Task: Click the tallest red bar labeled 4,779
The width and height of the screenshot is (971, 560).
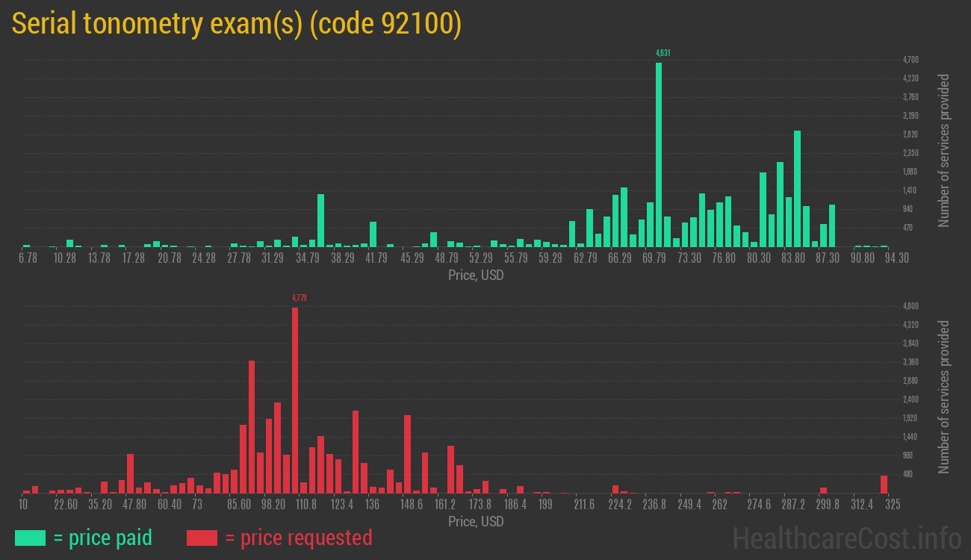Action: click(295, 399)
